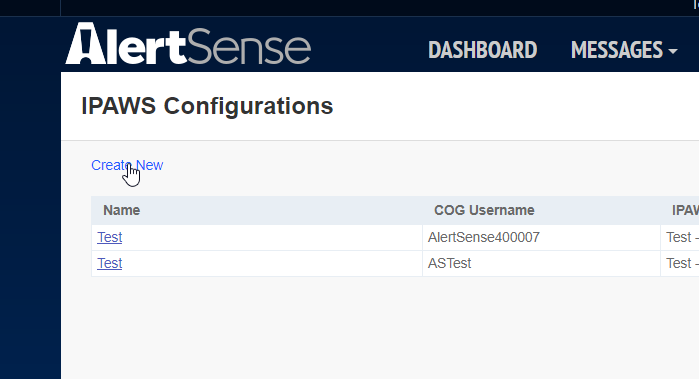Select the partially visible IPAWS column header
Screen dimensions: 699x379
click(x=685, y=210)
